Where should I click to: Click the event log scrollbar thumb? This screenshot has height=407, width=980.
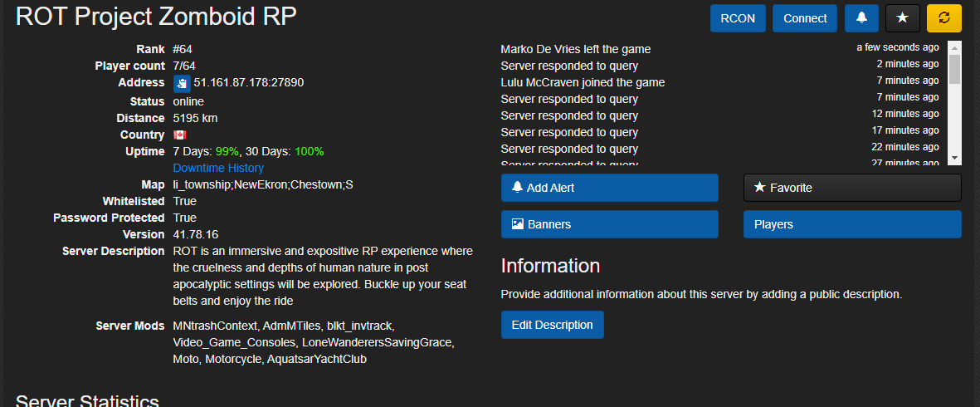click(x=954, y=69)
